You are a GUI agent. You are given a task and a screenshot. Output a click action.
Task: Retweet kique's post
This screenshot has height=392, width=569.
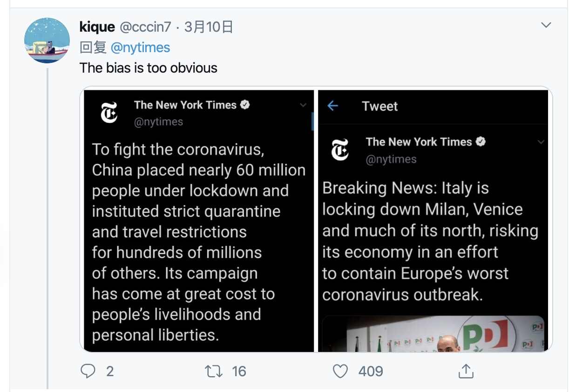click(213, 371)
